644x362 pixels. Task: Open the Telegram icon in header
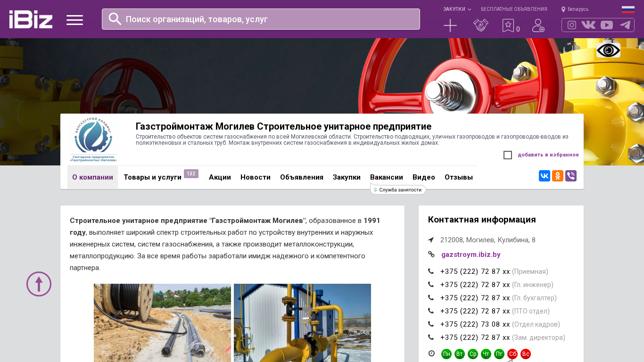[625, 25]
